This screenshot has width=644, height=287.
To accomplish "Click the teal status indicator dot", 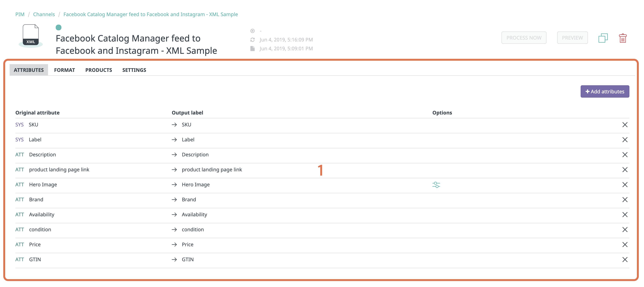I will (59, 27).
